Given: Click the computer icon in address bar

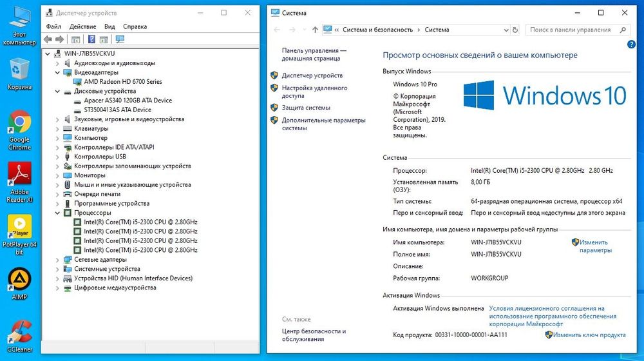Looking at the screenshot, I should [327, 30].
